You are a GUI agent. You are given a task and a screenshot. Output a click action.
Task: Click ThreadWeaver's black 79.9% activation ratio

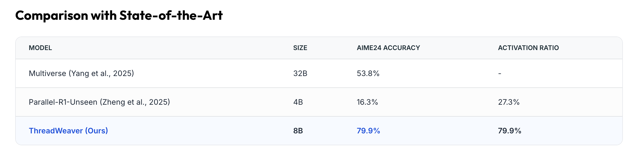[x=509, y=131]
